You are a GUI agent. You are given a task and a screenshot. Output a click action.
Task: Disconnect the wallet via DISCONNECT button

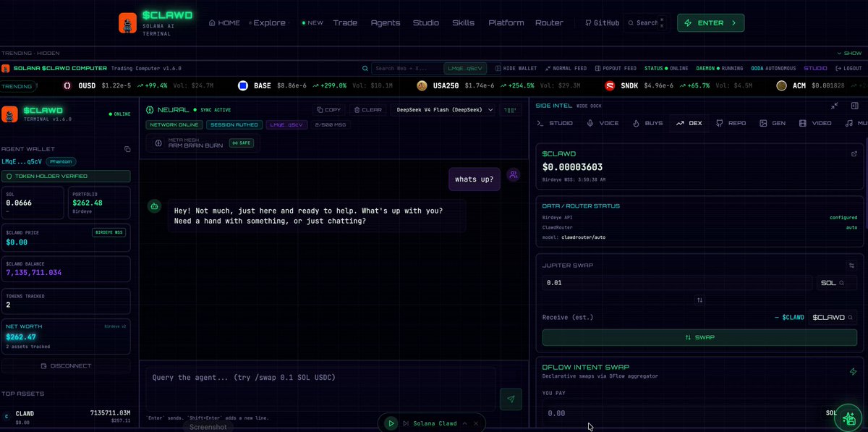click(66, 365)
